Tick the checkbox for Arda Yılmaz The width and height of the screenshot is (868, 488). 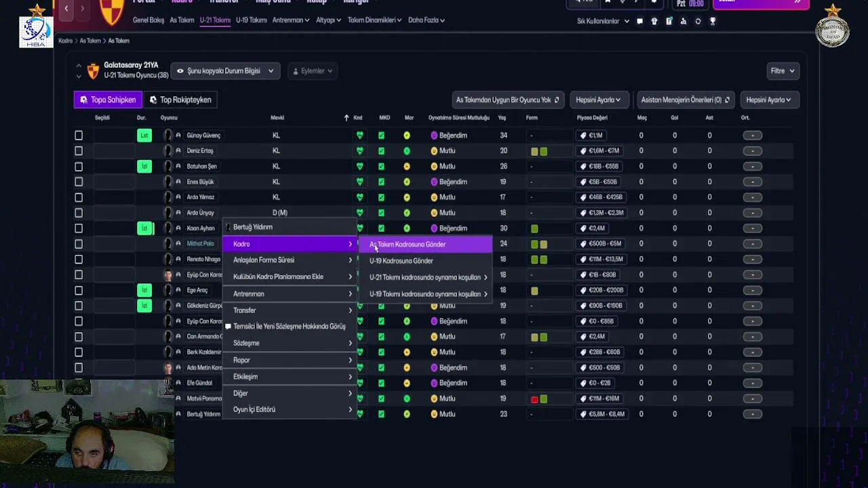tap(79, 197)
